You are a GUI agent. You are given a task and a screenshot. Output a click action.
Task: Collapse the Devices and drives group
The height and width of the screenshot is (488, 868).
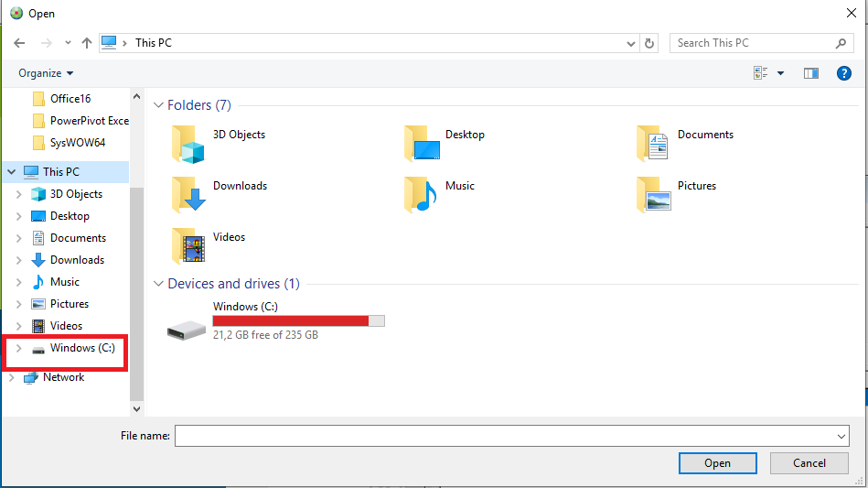(158, 284)
